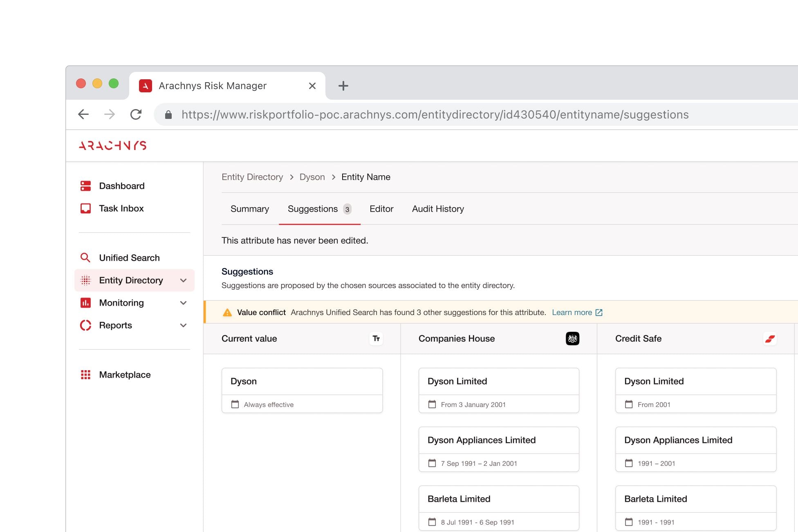Screen dimensions: 798x532
Task: Close the Arachnys Risk Manager tab
Action: [x=312, y=86]
